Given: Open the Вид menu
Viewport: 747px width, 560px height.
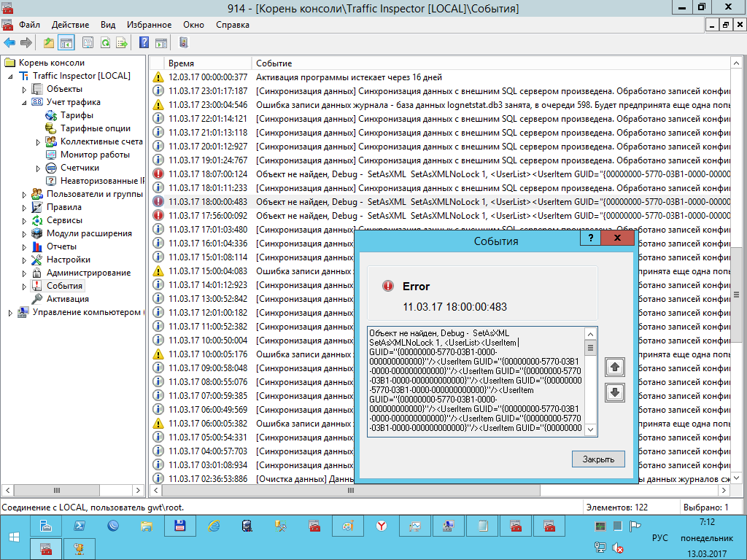Looking at the screenshot, I should tap(108, 25).
